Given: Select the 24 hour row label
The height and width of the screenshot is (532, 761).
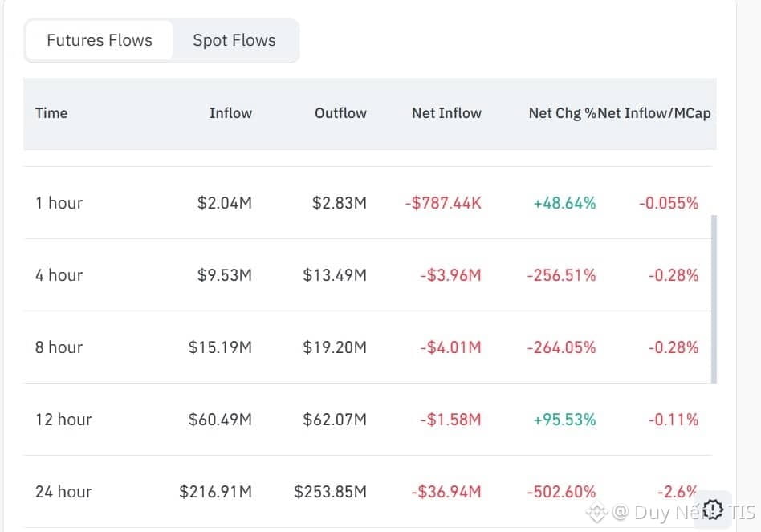Looking at the screenshot, I should [x=63, y=492].
